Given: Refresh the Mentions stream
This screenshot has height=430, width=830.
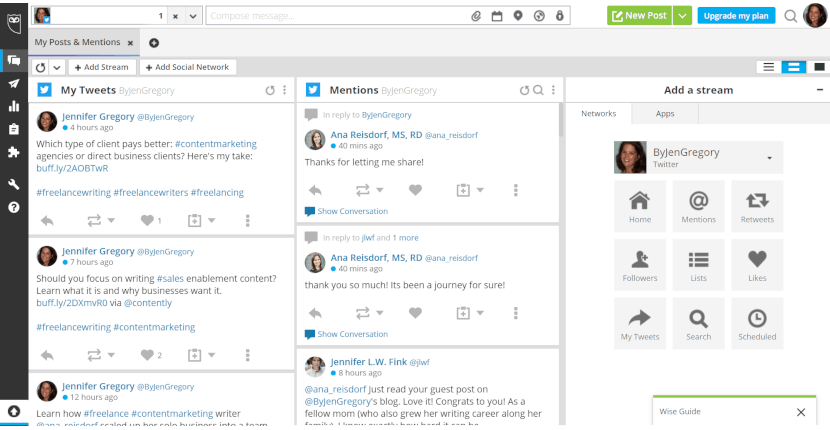Looking at the screenshot, I should tap(524, 90).
